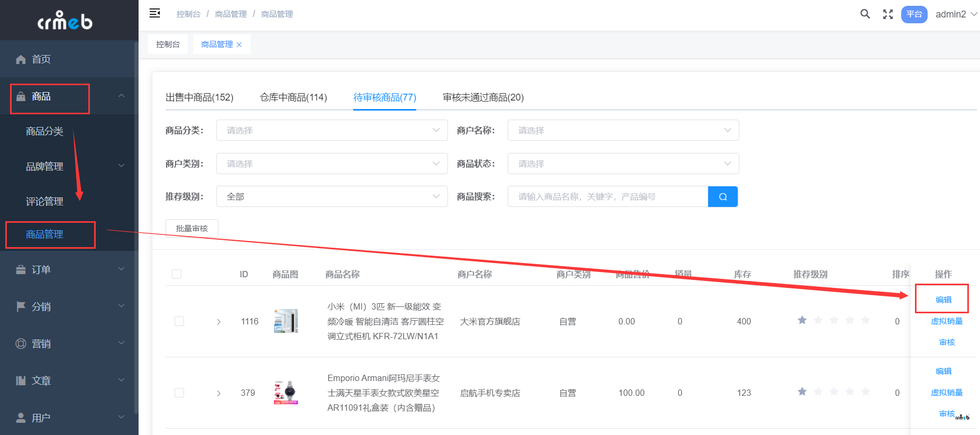The image size is (980, 435).
Task: Click 编辑 for product 379
Action: [944, 371]
